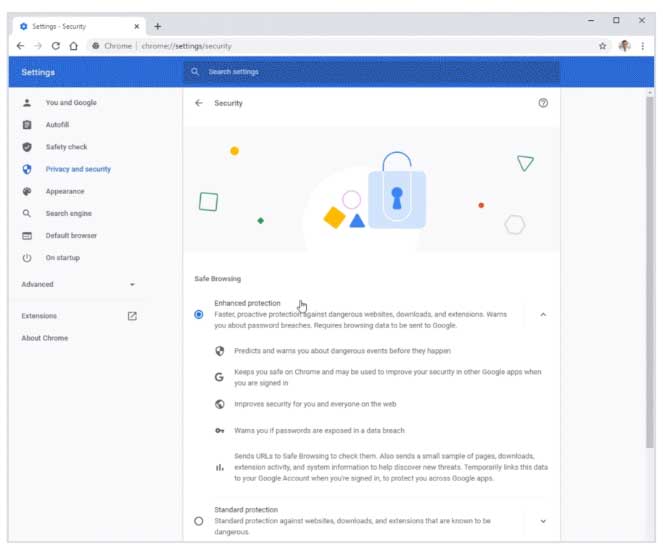The image size is (663, 558).
Task: Open a new tab with the plus button
Action: 158,26
